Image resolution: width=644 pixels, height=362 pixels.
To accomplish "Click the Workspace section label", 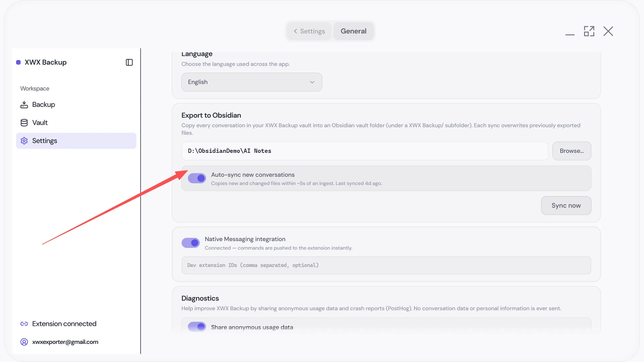I will coord(35,88).
